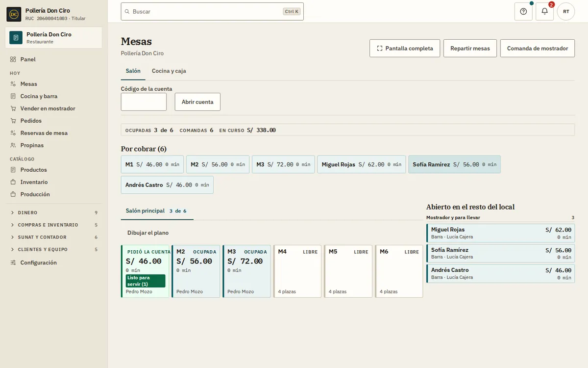The image size is (588, 368).
Task: Click the Panel grid icon in sidebar
Action: (x=13, y=59)
